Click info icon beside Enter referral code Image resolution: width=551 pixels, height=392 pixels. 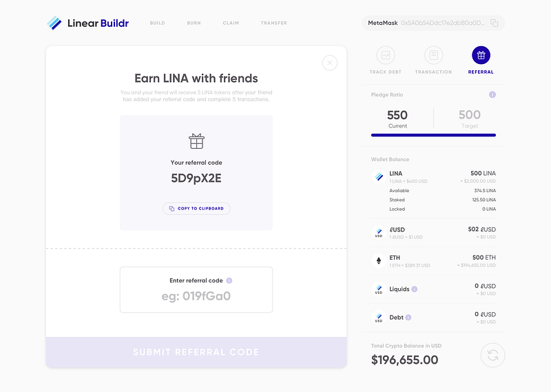click(229, 280)
